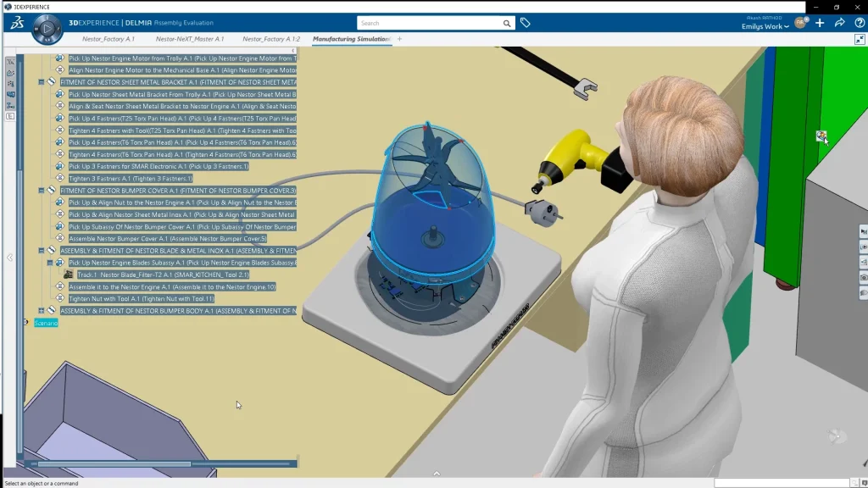Click the Akash Rathod user avatar

799,23
